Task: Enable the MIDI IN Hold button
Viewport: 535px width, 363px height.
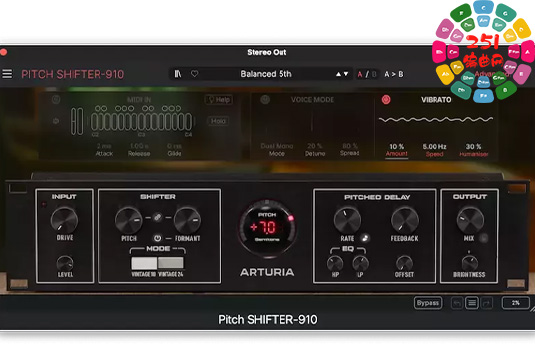Action: coord(218,121)
